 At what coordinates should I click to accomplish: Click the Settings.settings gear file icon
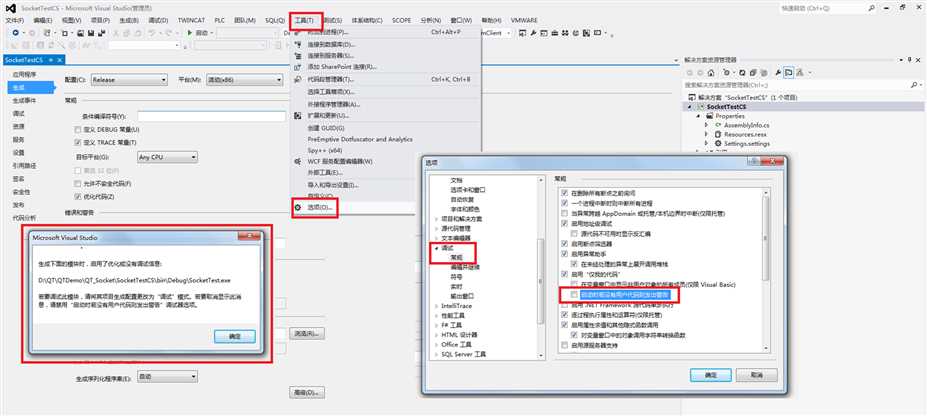click(x=718, y=144)
